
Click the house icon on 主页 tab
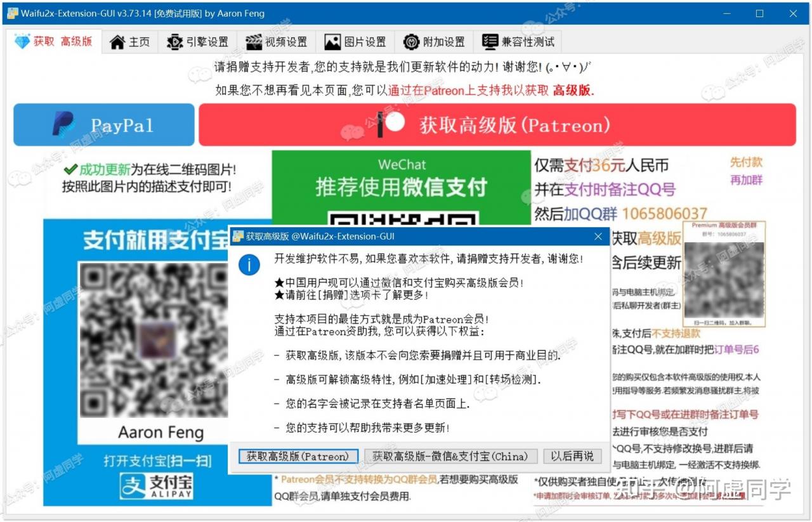(117, 42)
